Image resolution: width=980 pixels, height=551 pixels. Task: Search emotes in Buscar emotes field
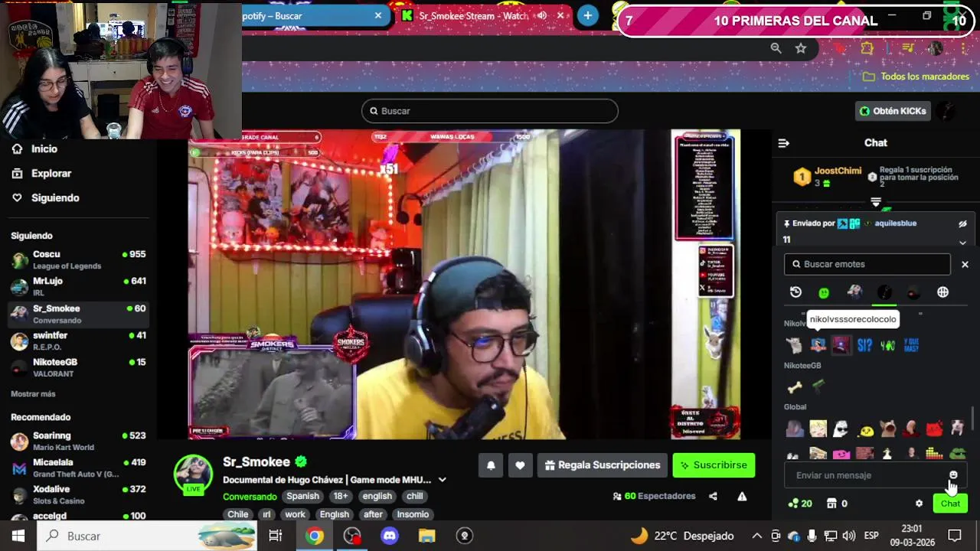pyautogui.click(x=867, y=264)
